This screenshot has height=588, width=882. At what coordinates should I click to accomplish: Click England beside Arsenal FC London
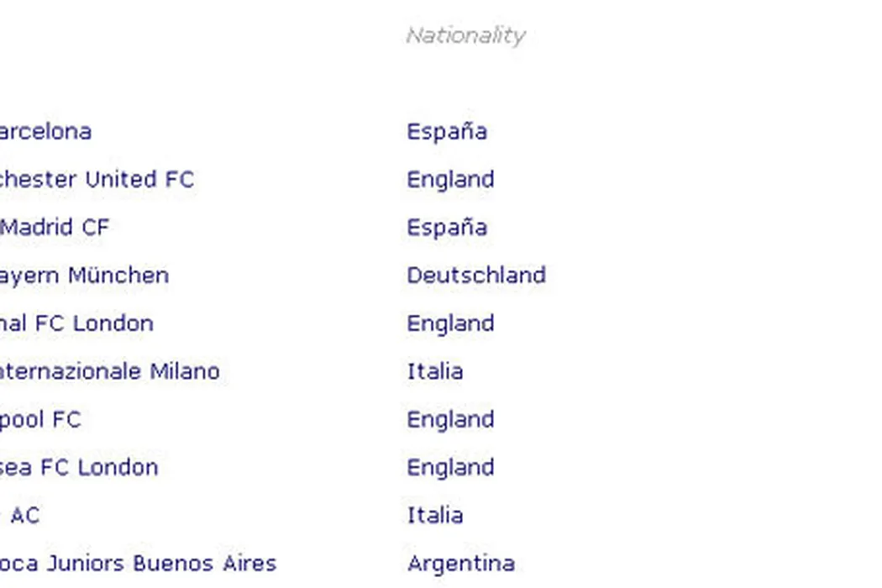pos(450,323)
